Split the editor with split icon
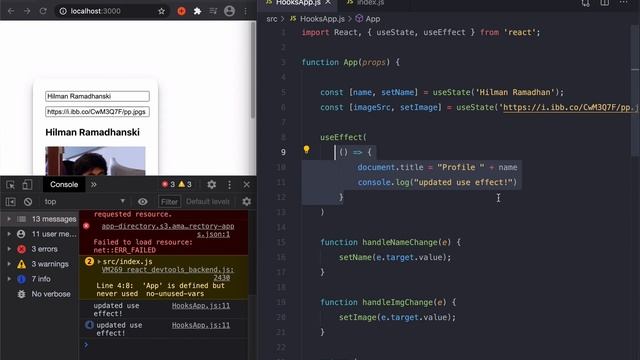This screenshot has height=360, width=640. click(x=604, y=3)
